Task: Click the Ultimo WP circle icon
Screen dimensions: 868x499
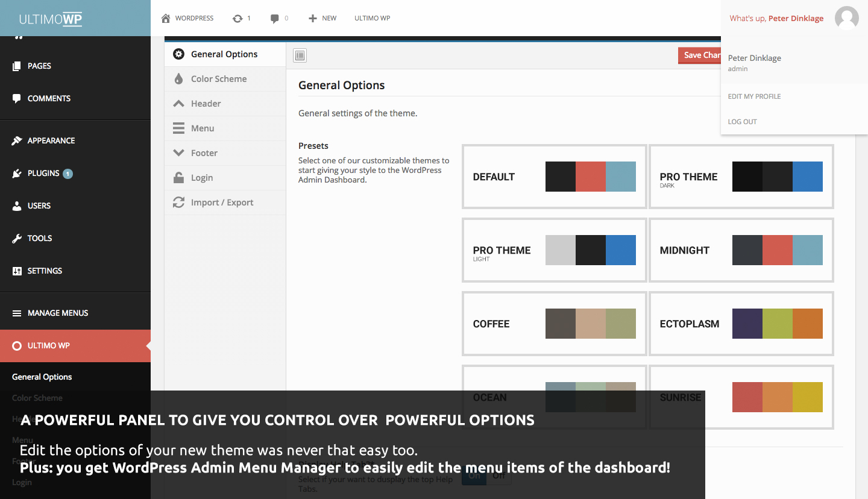Action: (17, 346)
